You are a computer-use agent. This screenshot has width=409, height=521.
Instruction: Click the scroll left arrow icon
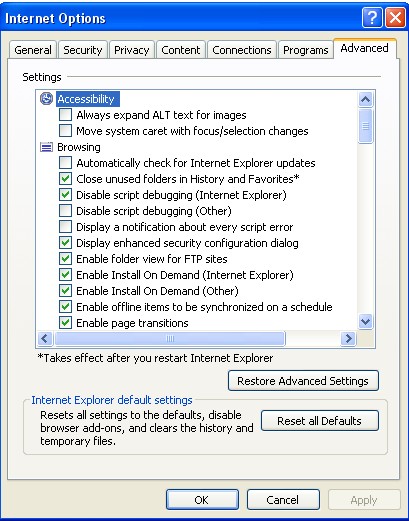click(x=45, y=339)
